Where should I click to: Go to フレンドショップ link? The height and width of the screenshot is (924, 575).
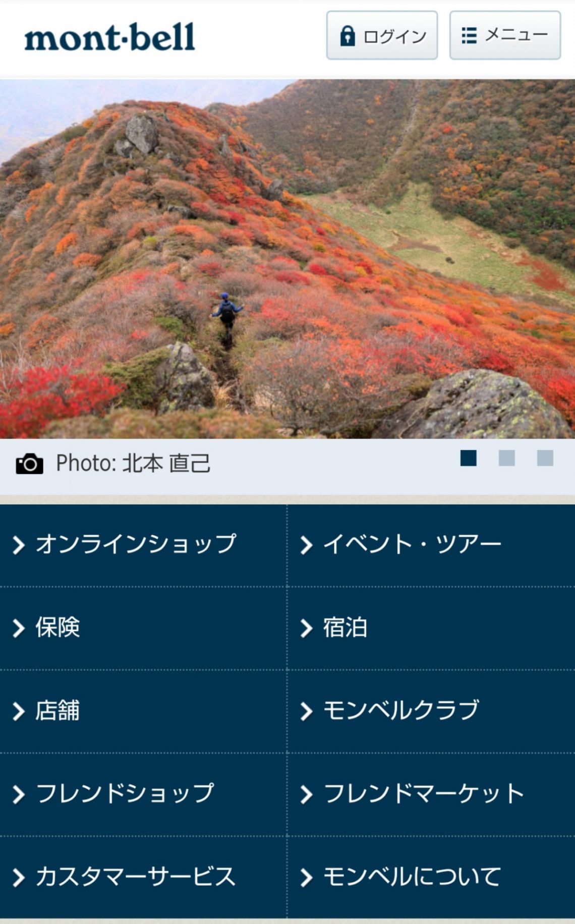tap(143, 794)
